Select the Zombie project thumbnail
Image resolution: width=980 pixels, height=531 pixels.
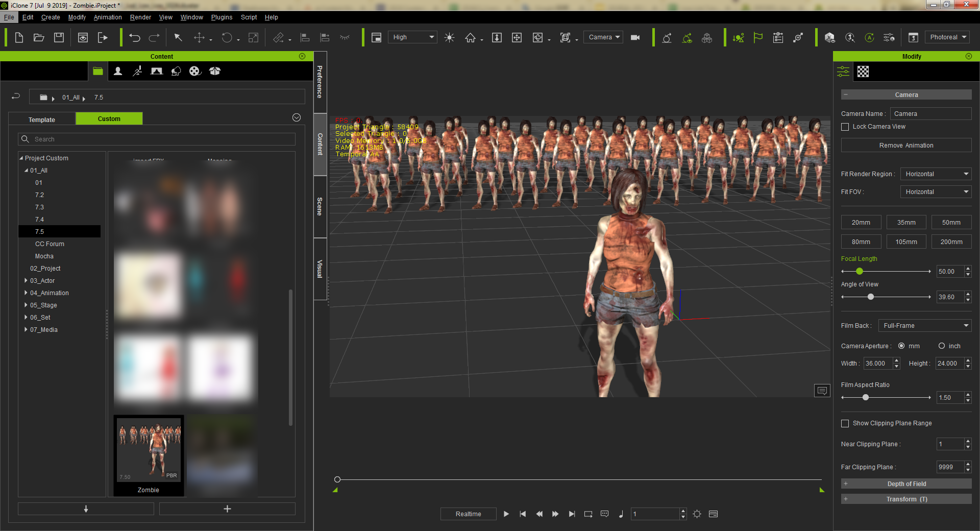[x=149, y=455]
